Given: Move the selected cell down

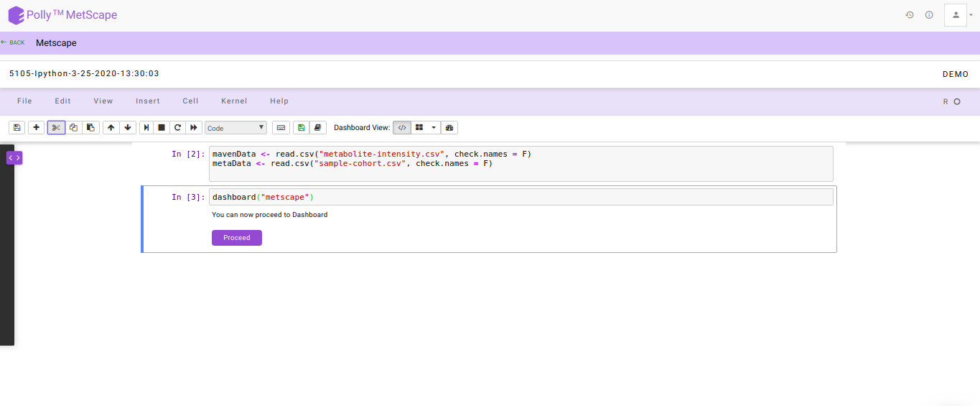Looking at the screenshot, I should (x=128, y=127).
